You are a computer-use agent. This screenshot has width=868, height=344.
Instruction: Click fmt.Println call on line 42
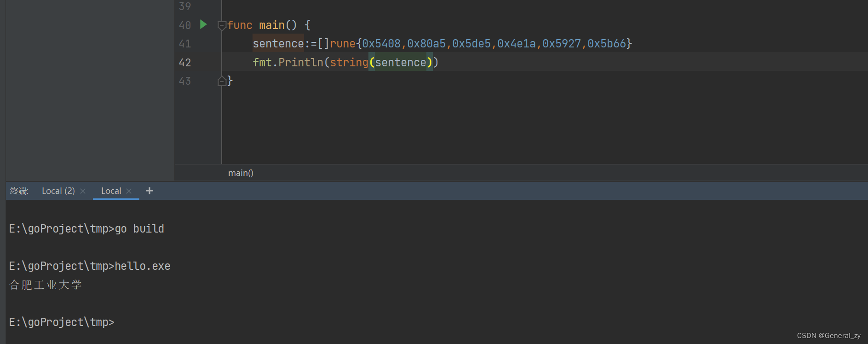[x=288, y=63]
